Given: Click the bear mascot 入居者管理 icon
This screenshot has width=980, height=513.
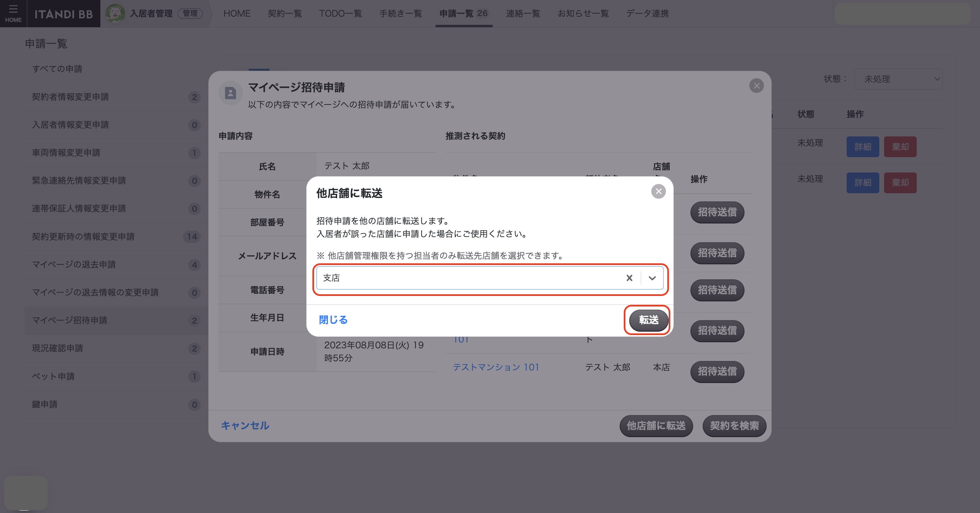Looking at the screenshot, I should (x=115, y=13).
